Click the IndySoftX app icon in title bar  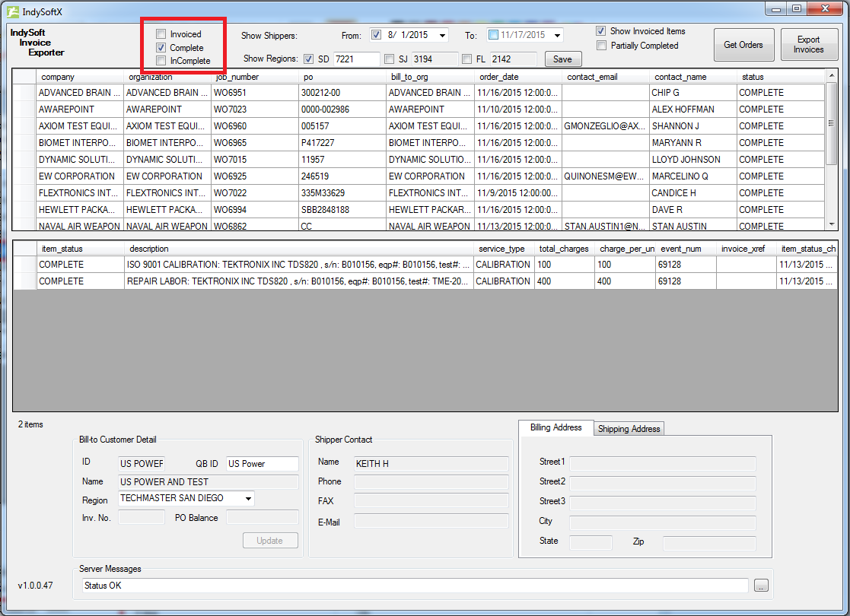13,11
